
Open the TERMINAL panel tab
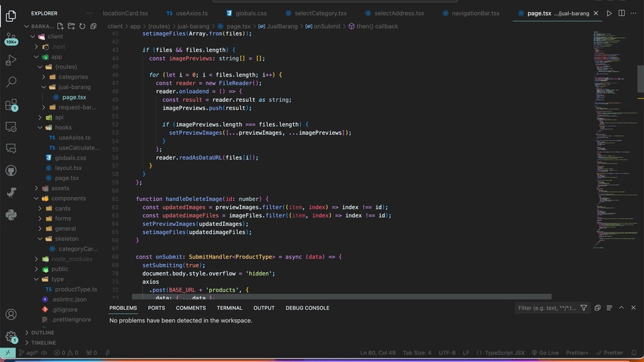229,308
